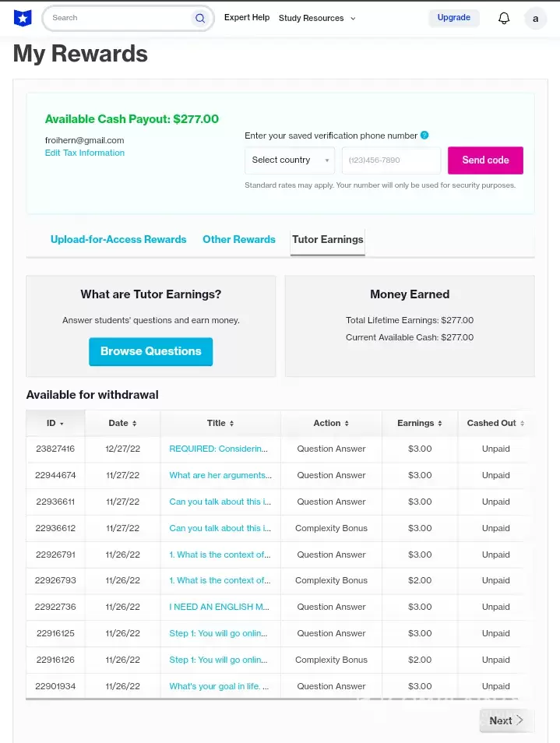Switch to Other Rewards tab
The width and height of the screenshot is (560, 743).
(239, 239)
